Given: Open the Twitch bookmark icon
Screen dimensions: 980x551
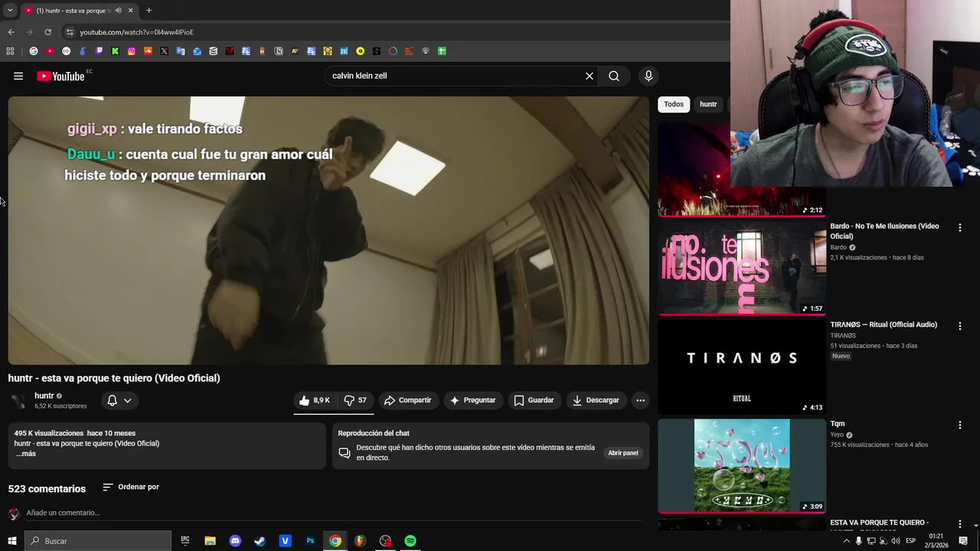Looking at the screenshot, I should coord(99,51).
